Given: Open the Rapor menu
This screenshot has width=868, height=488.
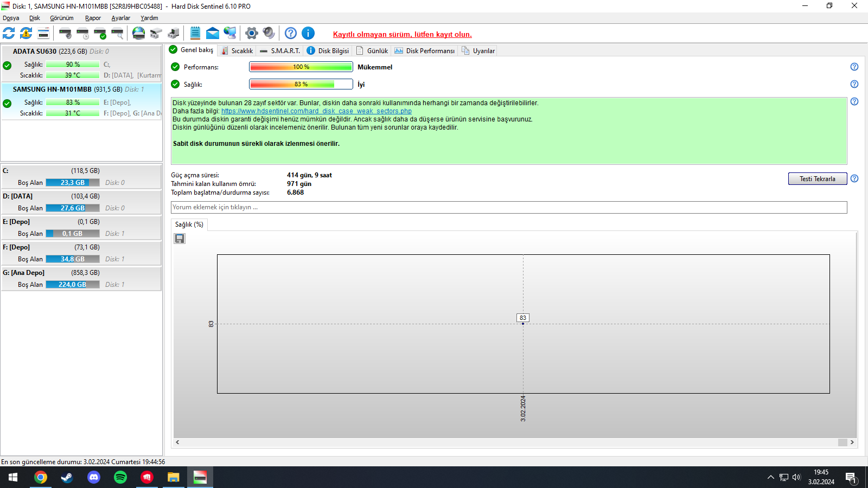Looking at the screenshot, I should tap(93, 18).
